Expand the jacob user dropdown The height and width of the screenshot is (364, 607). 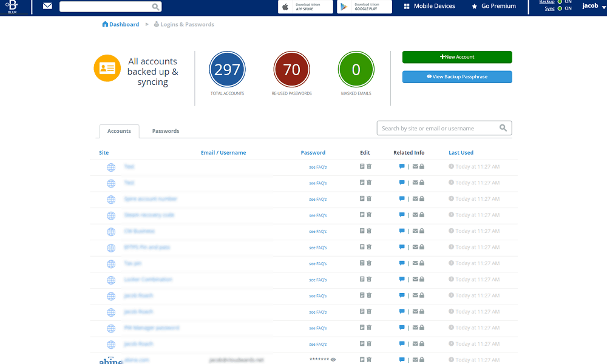594,6
